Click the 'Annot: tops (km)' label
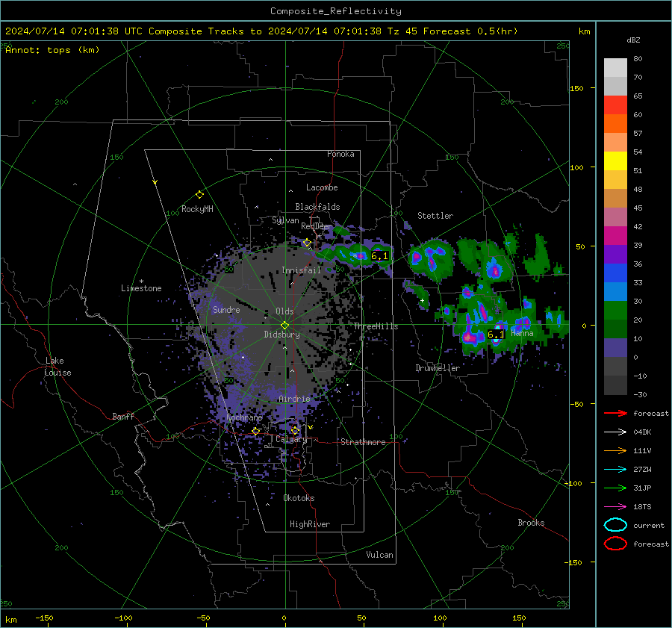Viewport: 672px width, 628px height. (52, 50)
